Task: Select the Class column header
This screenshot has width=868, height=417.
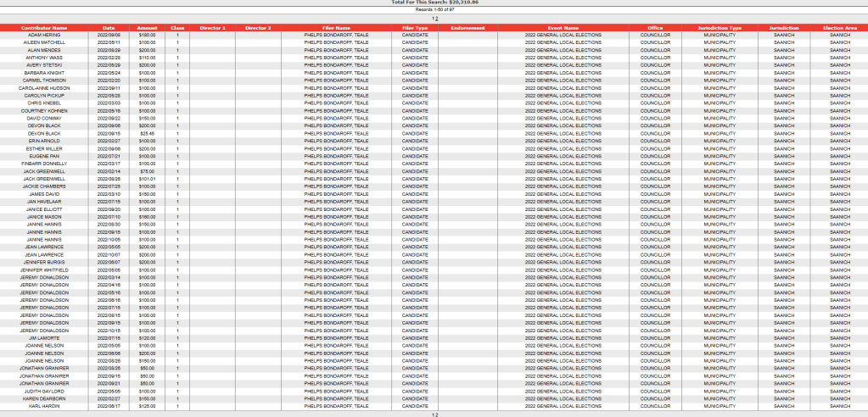Action: pos(177,28)
